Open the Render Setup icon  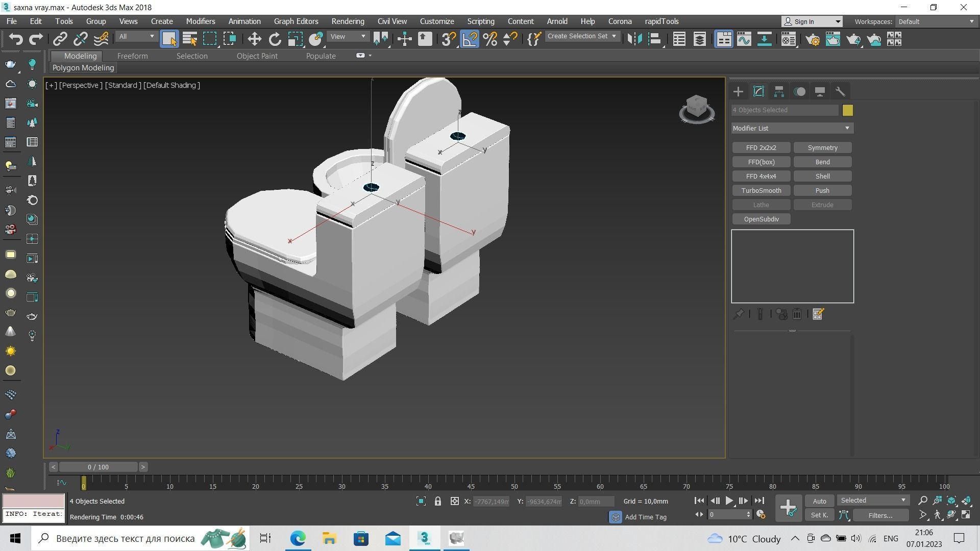click(813, 39)
